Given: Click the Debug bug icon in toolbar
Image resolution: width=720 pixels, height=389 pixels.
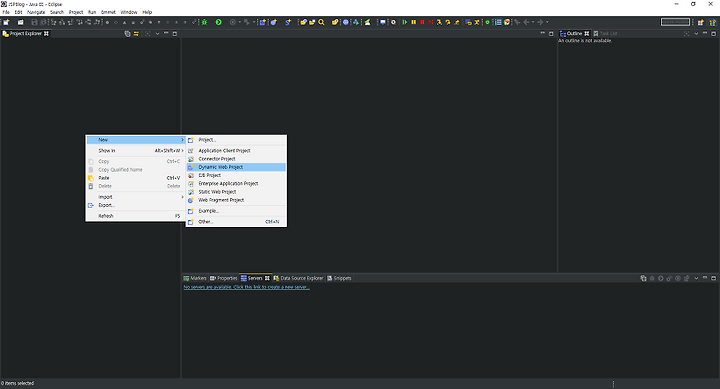Looking at the screenshot, I should tap(204, 22).
